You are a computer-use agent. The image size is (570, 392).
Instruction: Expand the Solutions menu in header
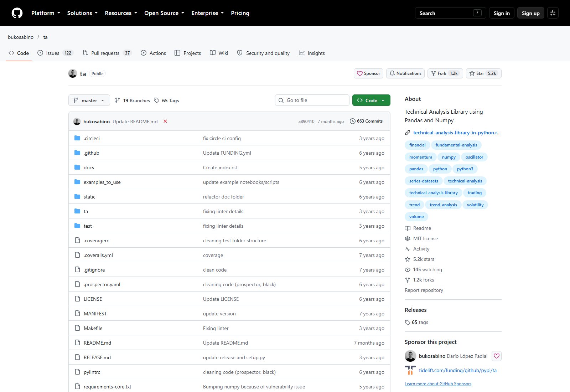(82, 13)
